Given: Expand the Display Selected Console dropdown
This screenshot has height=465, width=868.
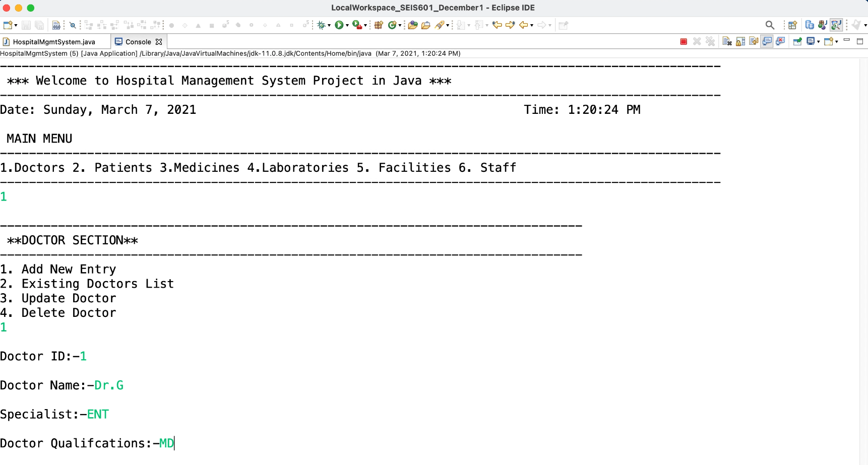Looking at the screenshot, I should pyautogui.click(x=818, y=42).
